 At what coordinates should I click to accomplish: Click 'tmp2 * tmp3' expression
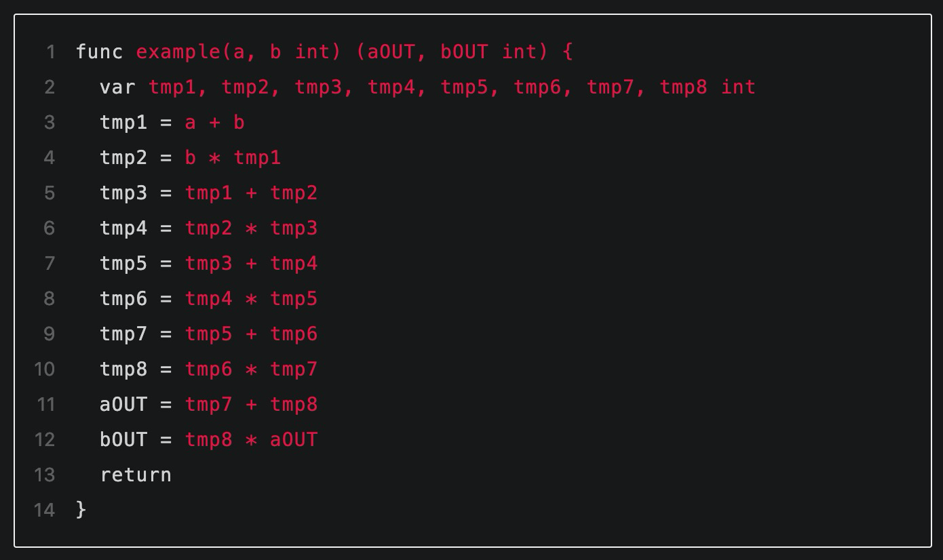(251, 228)
